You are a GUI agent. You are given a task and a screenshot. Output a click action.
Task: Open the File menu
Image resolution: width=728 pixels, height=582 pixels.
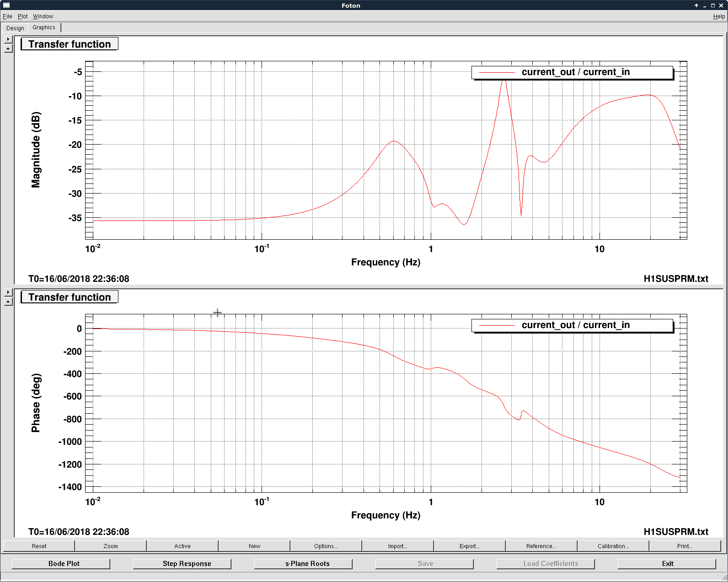pos(7,16)
